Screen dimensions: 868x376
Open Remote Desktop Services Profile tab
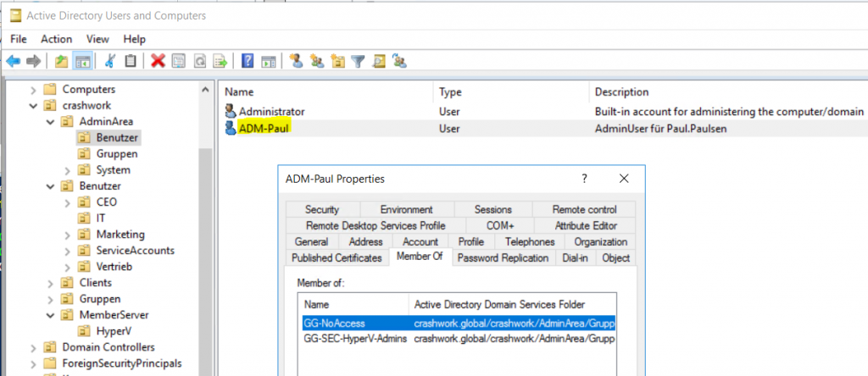tap(376, 225)
